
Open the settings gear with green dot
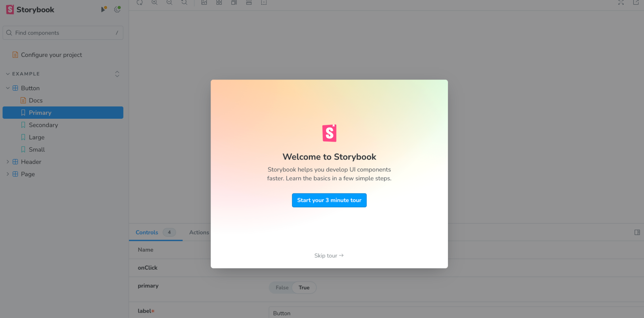point(117,9)
